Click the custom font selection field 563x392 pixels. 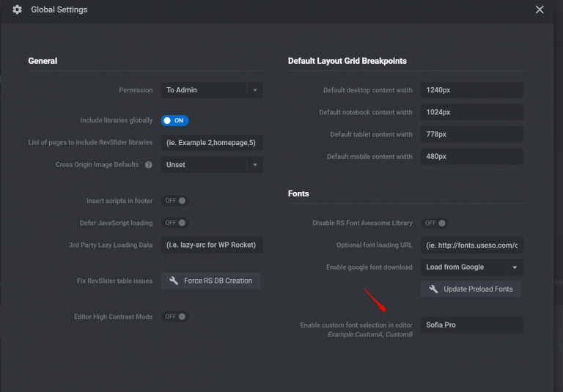[471, 325]
